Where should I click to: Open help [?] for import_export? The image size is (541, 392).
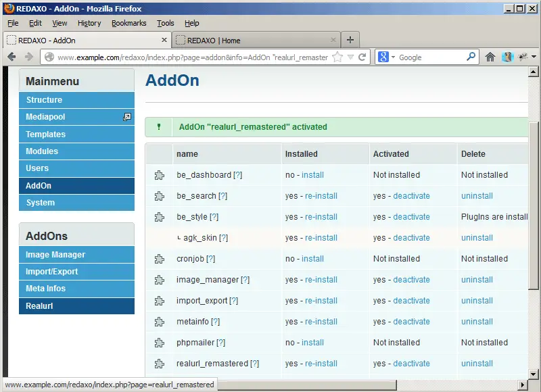(x=233, y=301)
